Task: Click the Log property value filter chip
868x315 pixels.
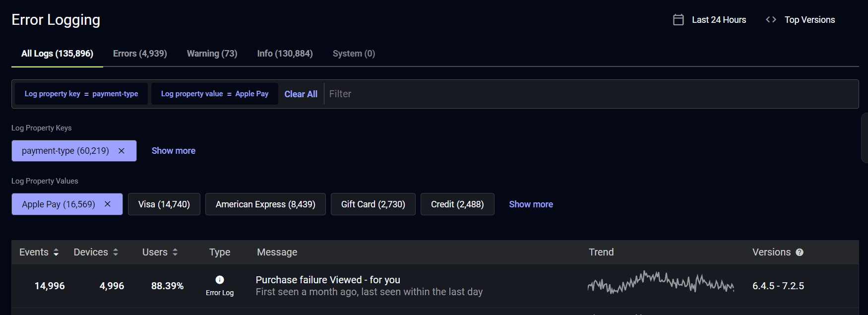Action: [x=215, y=94]
